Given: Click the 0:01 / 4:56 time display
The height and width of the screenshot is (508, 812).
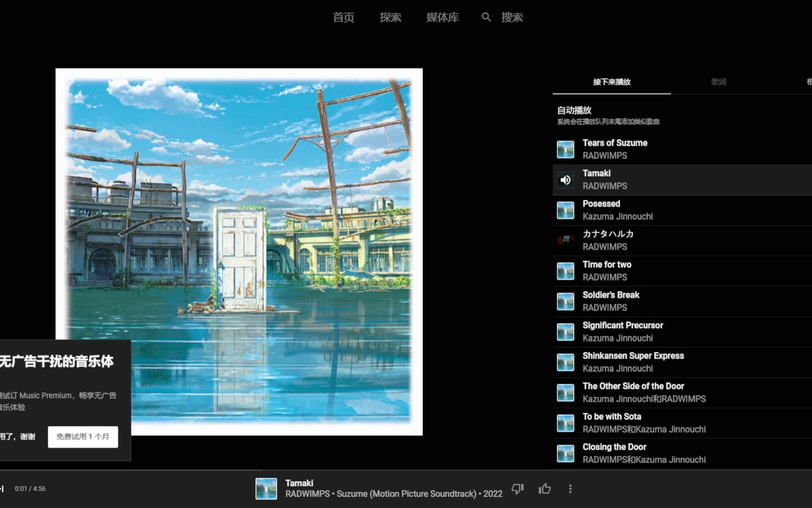Looking at the screenshot, I should click(x=30, y=488).
